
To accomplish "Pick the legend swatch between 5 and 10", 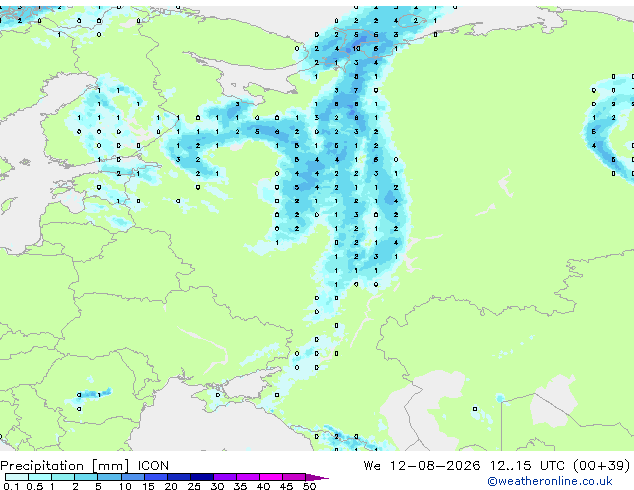I will [109, 477].
